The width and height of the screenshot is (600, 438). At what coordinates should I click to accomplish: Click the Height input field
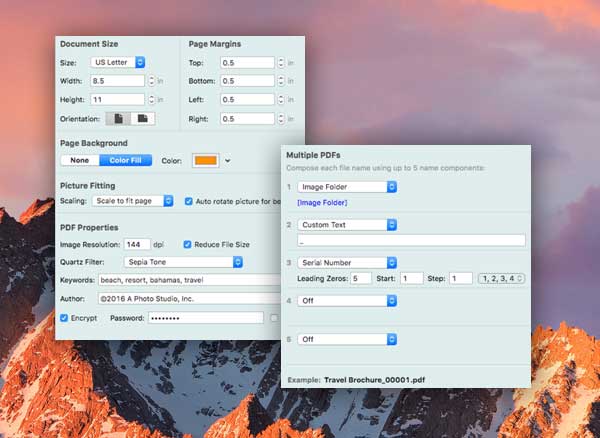pyautogui.click(x=117, y=99)
